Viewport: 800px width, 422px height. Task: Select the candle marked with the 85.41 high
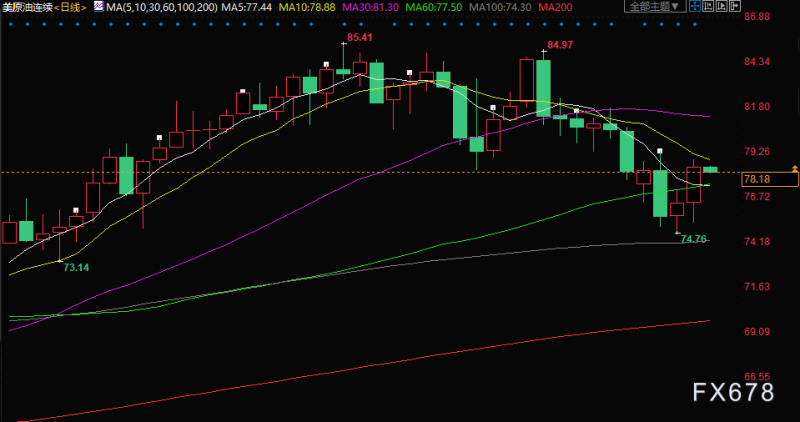click(x=343, y=71)
